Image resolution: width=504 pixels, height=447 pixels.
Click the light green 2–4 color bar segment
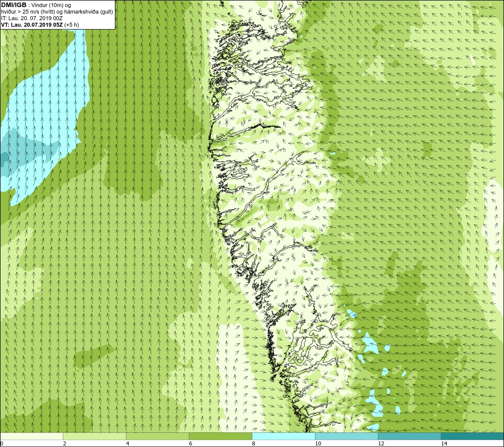(x=95, y=436)
